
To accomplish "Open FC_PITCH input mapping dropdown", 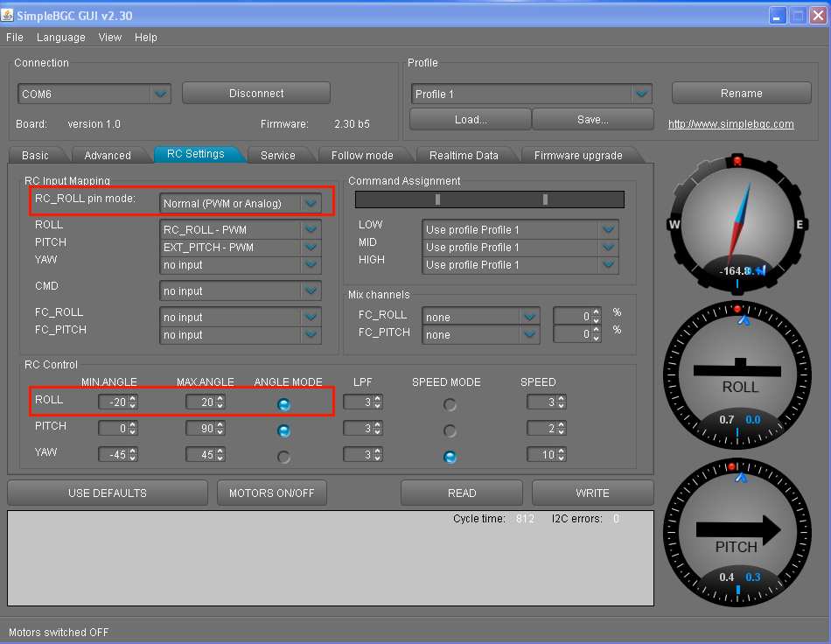I will pyautogui.click(x=241, y=334).
